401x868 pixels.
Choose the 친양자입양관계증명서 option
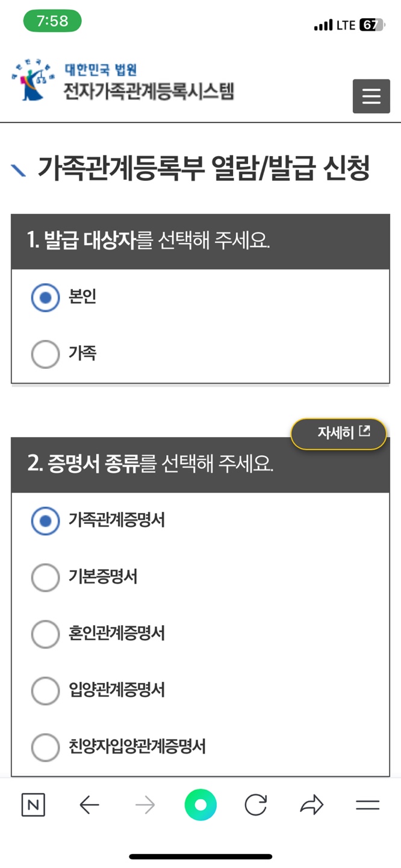coord(45,747)
